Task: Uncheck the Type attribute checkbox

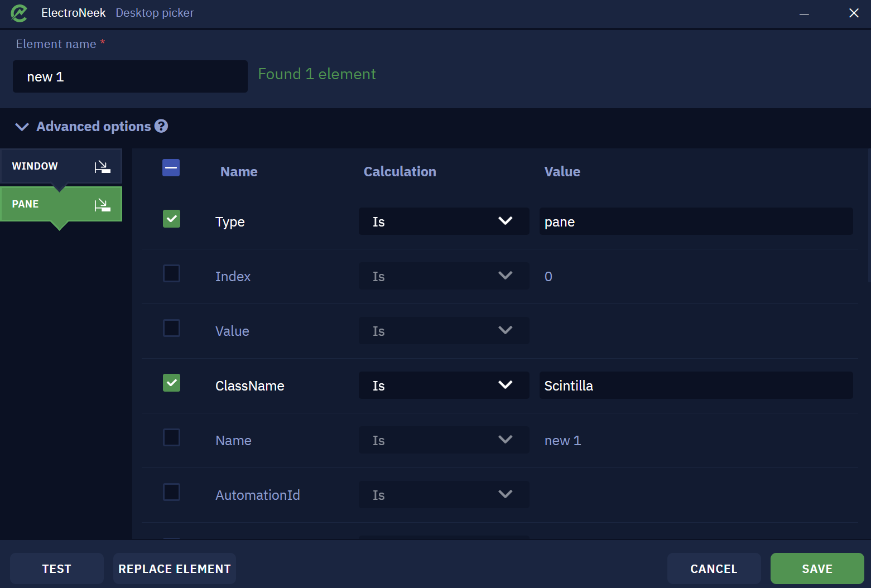Action: 171,219
